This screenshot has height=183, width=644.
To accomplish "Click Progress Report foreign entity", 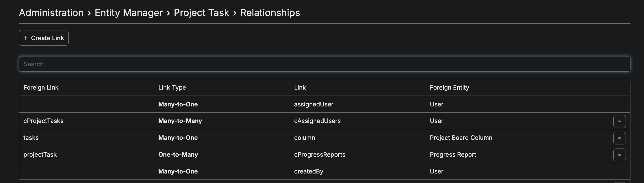I will (453, 154).
